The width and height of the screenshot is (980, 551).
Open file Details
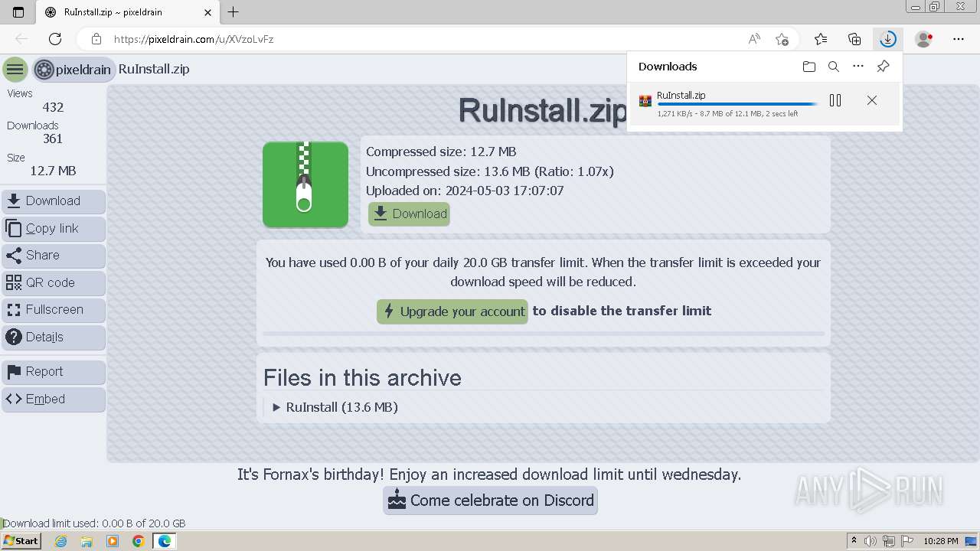54,337
